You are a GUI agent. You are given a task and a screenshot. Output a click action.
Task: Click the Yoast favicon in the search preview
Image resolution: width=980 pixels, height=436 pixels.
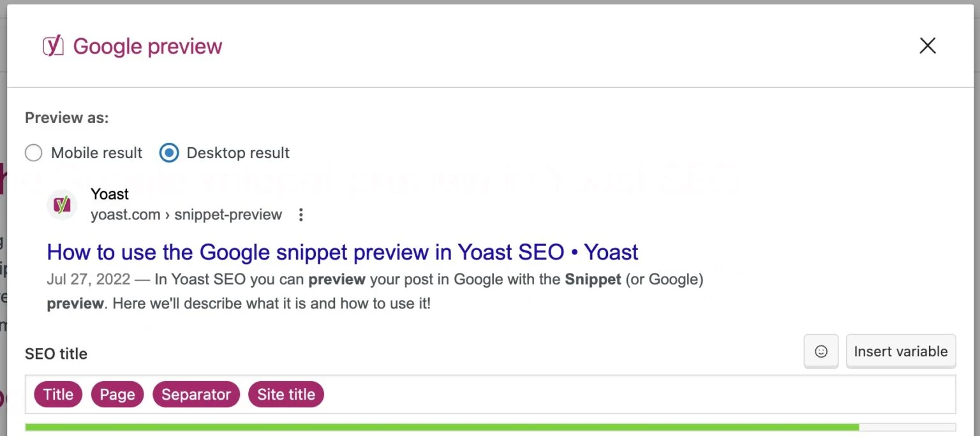point(62,205)
